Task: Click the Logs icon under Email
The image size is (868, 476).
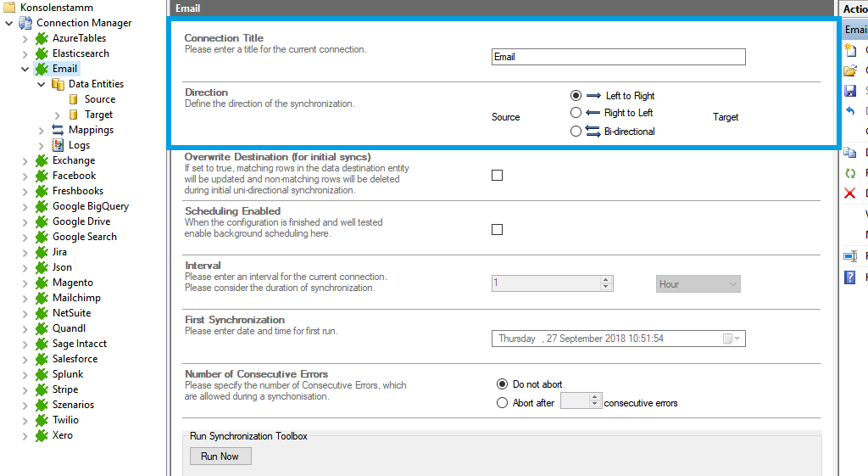Action: click(58, 145)
